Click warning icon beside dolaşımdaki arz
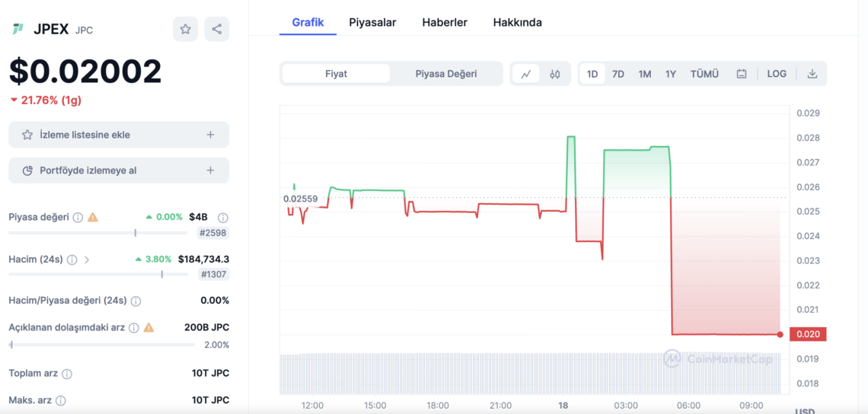868x414 pixels. (x=148, y=328)
